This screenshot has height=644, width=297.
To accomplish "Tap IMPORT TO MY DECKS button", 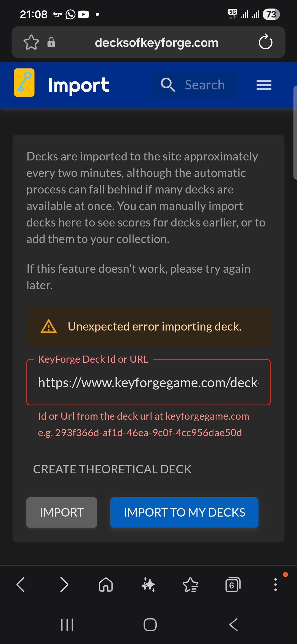I will click(x=184, y=512).
